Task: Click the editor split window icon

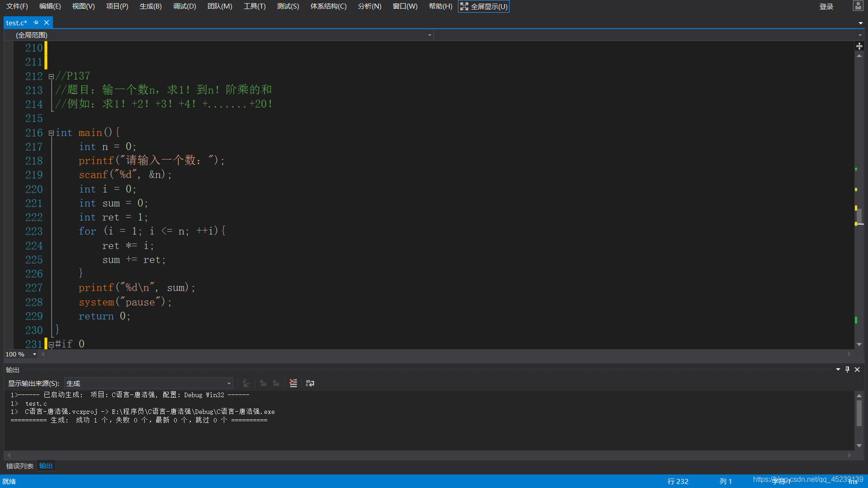Action: (859, 46)
